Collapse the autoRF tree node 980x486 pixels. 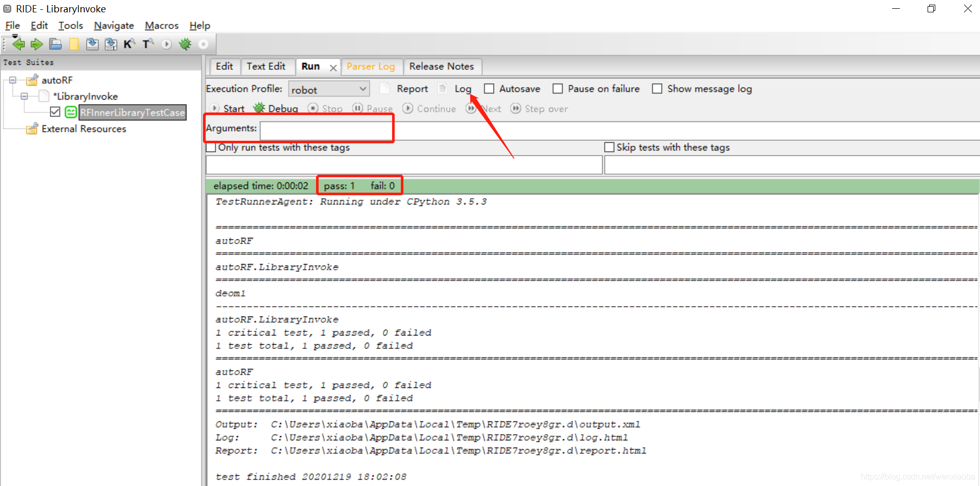click(13, 80)
